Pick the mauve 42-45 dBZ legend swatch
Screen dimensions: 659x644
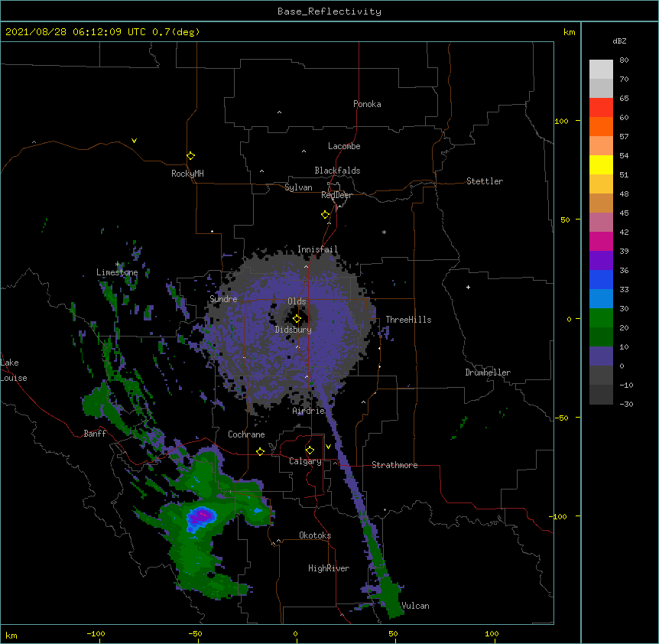tap(601, 223)
